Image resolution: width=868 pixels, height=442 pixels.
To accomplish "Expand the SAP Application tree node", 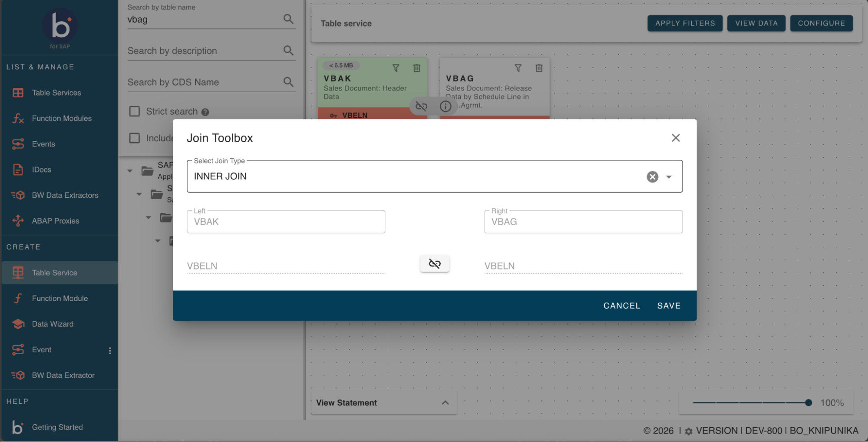I will (129, 170).
